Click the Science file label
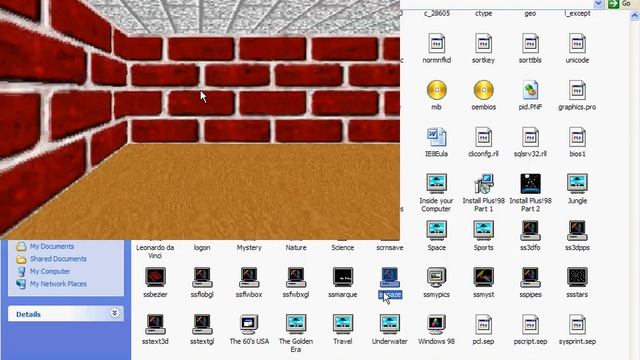This screenshot has width=640, height=360. tap(342, 248)
